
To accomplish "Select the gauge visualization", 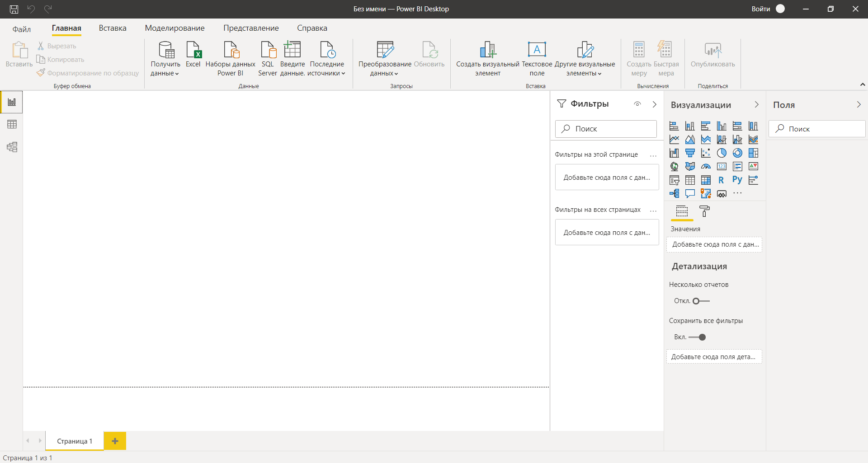I will (x=706, y=167).
